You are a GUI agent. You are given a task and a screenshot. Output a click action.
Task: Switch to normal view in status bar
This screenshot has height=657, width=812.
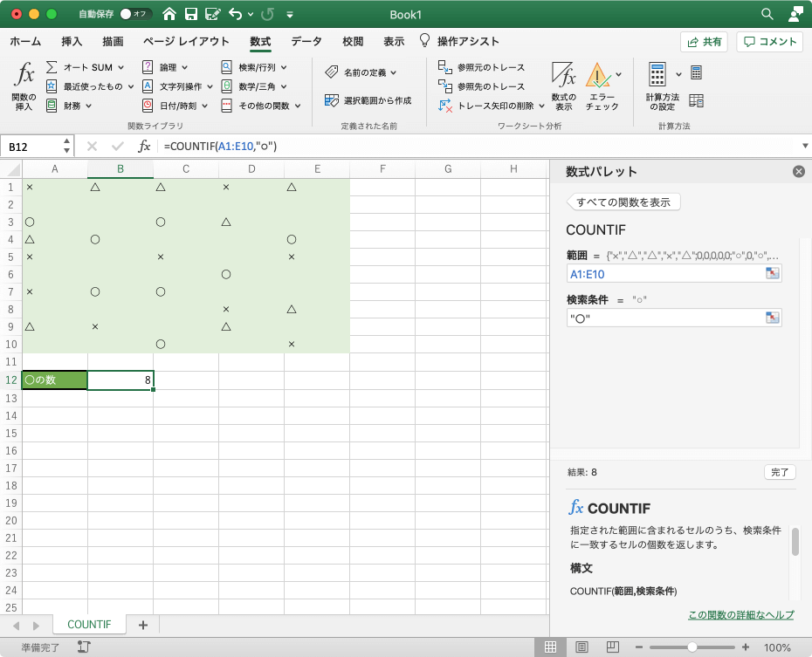coord(550,647)
